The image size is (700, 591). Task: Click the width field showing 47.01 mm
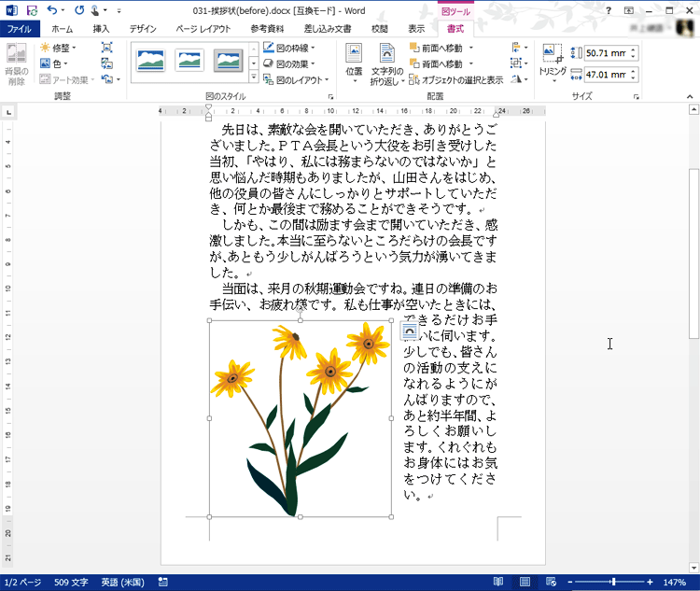coord(606,75)
